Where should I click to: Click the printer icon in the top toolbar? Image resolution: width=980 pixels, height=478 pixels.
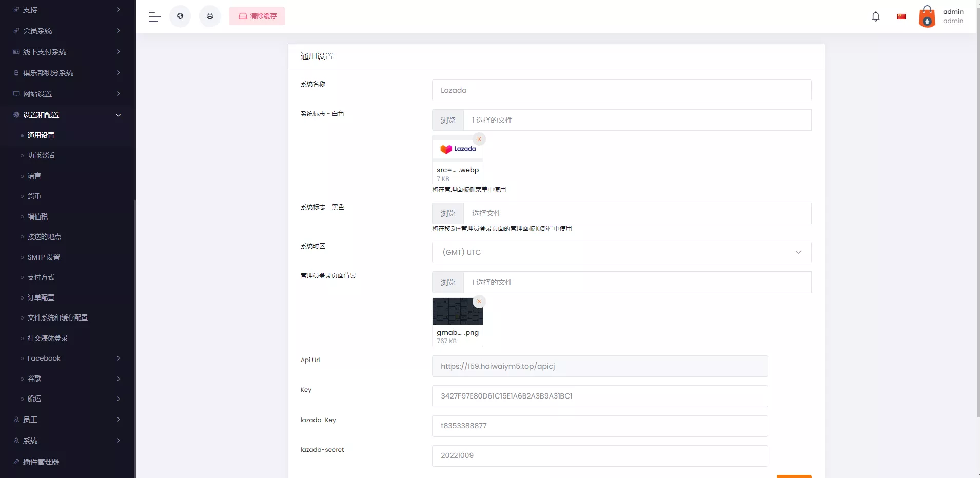coord(210,16)
